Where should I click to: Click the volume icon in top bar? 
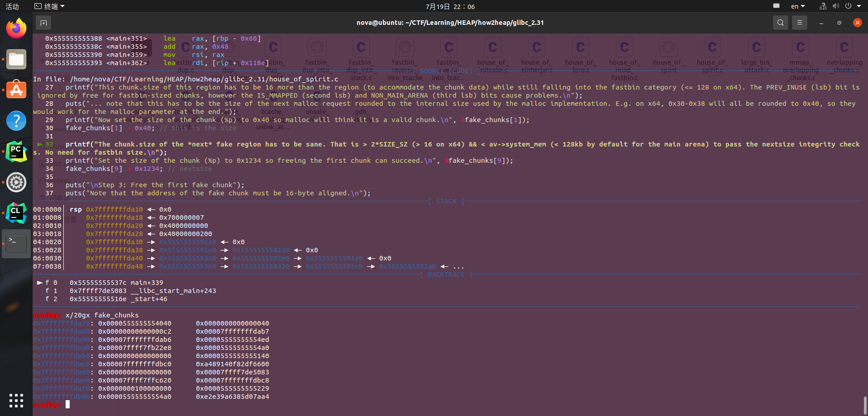(835, 6)
